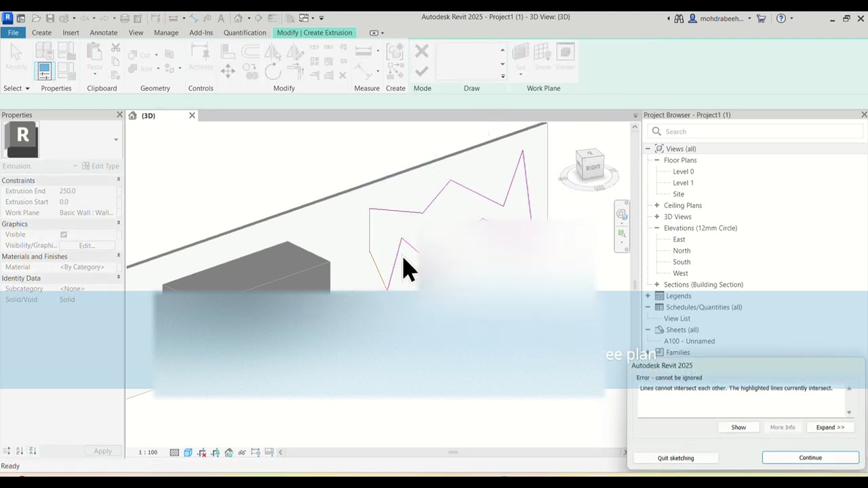The image size is (868, 488).
Task: Open the Insert ribbon tab
Action: 71,33
